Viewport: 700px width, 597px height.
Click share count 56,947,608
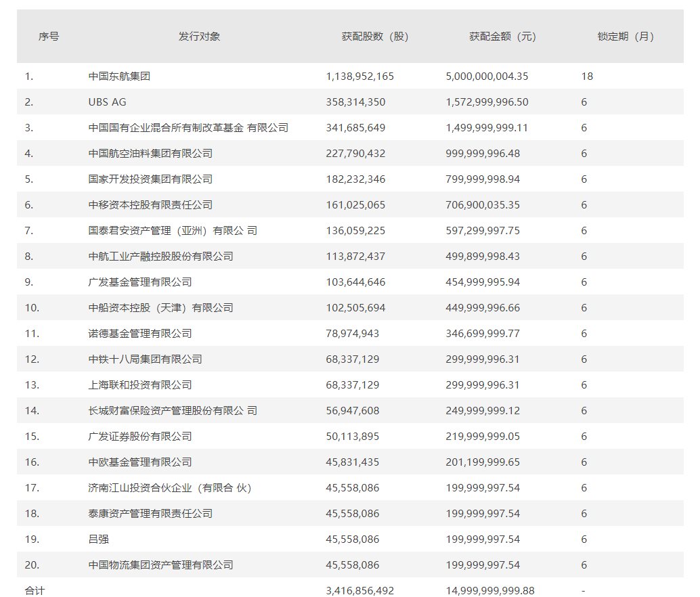pyautogui.click(x=352, y=411)
